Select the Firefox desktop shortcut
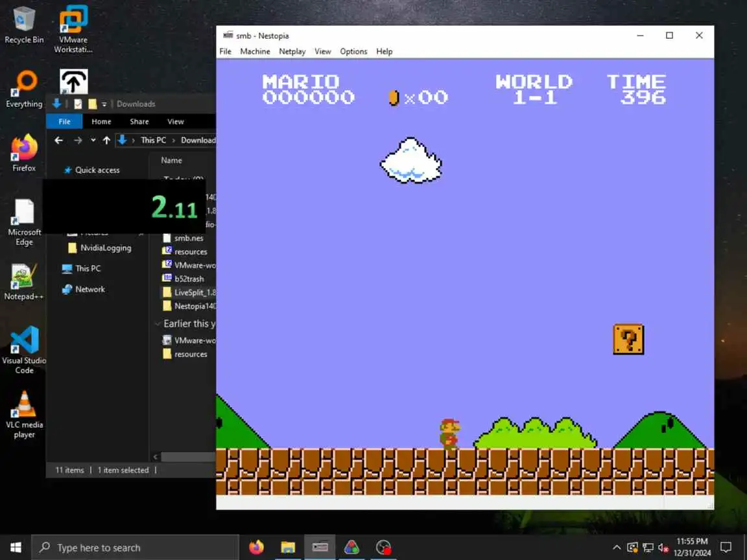 [24, 152]
